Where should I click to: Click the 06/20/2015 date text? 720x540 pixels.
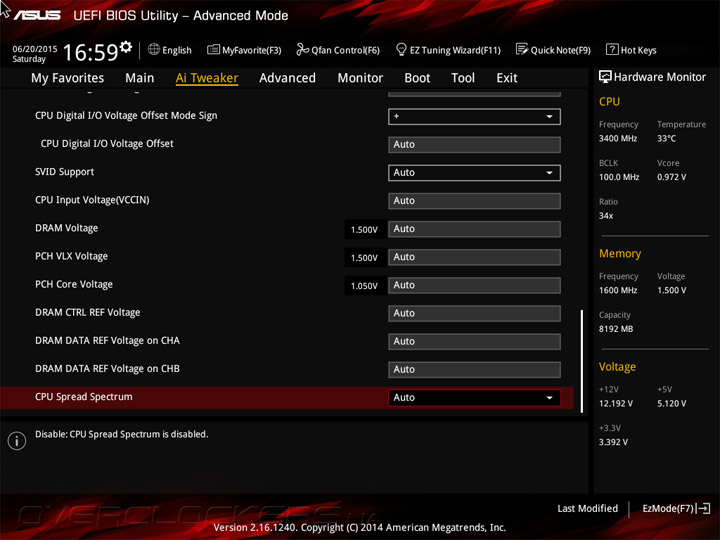pyautogui.click(x=34, y=49)
